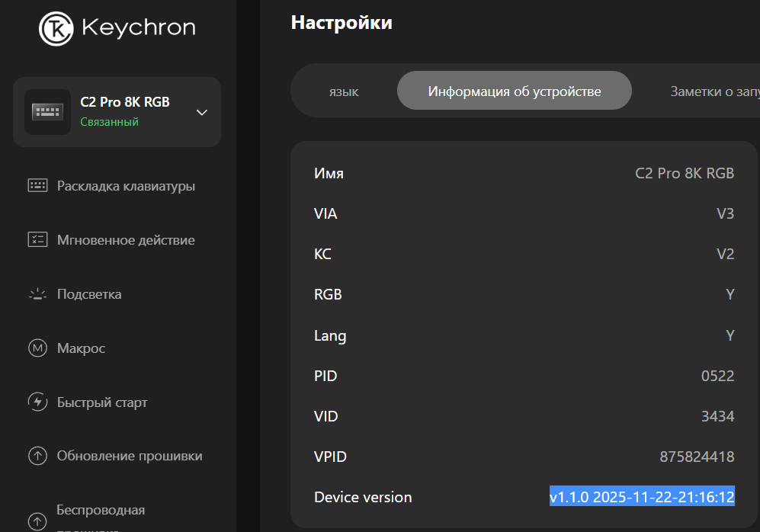Select the Информация об устройстве tab
The height and width of the screenshot is (532, 760).
515,91
